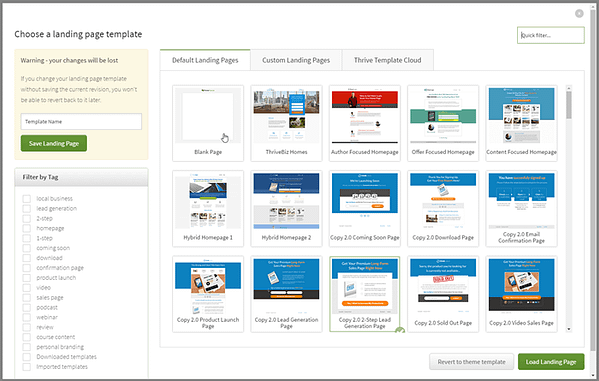Click the scroll up arrow of template list

(x=569, y=88)
